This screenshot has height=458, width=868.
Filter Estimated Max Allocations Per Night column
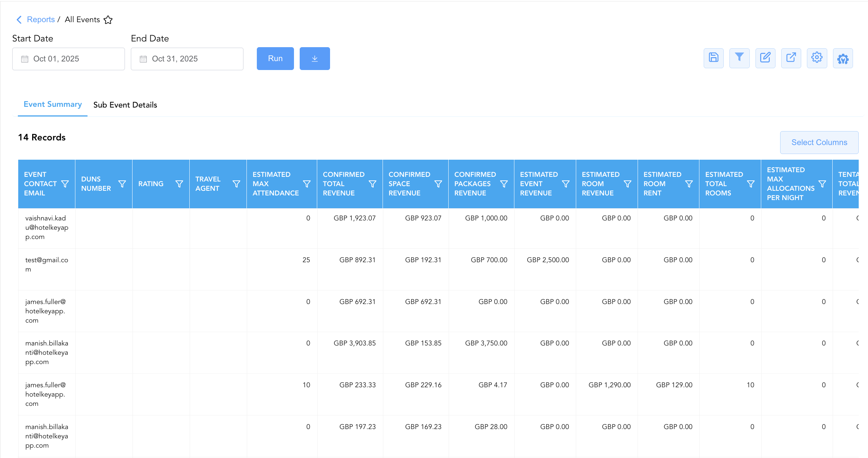point(822,184)
